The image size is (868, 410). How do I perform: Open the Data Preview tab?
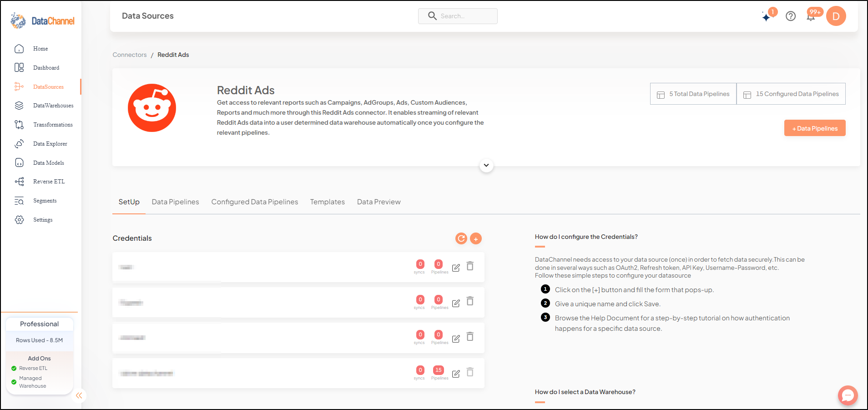[x=379, y=202]
